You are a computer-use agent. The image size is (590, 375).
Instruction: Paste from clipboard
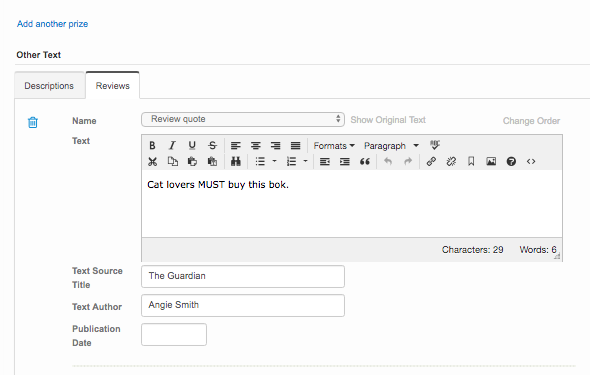tap(192, 161)
